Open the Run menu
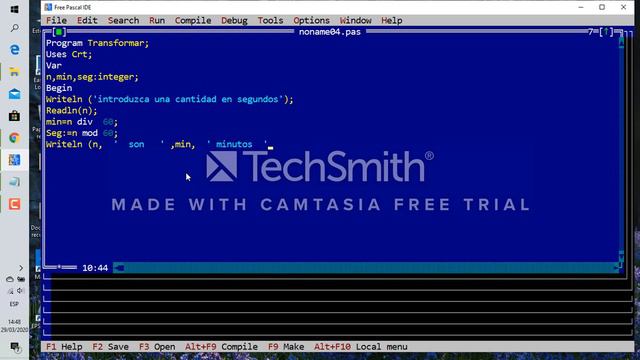Screen dimensions: 640x360 click(157, 20)
